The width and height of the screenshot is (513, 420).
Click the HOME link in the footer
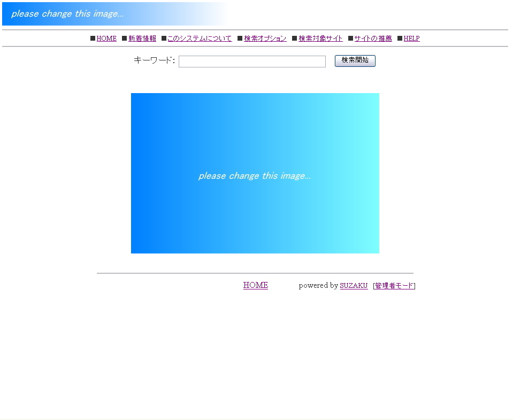[x=255, y=285]
